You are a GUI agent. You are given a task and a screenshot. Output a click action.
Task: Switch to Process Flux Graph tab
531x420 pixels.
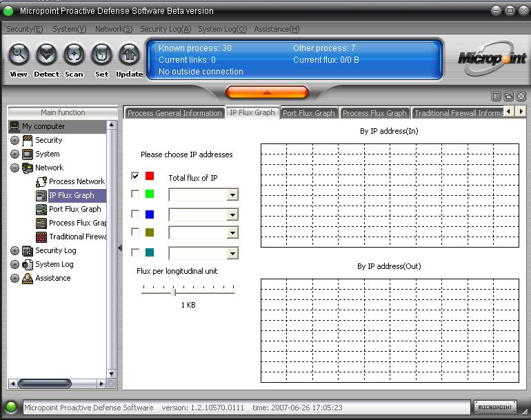(x=374, y=113)
